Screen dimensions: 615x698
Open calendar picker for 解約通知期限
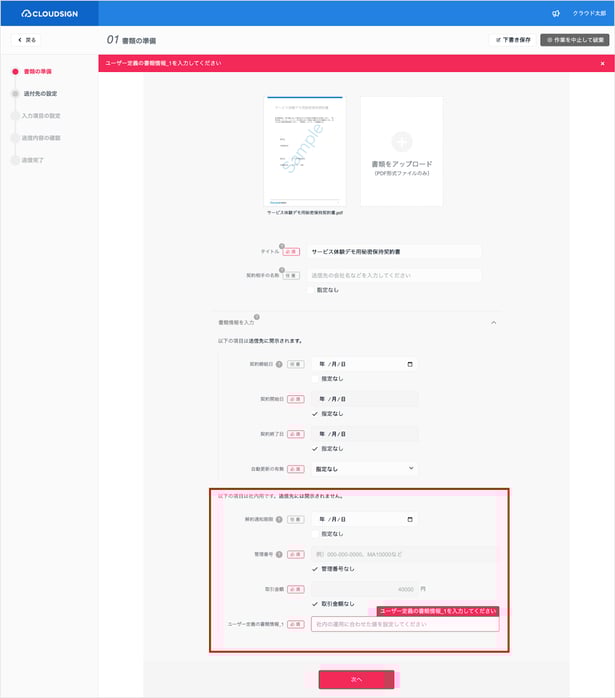(410, 520)
